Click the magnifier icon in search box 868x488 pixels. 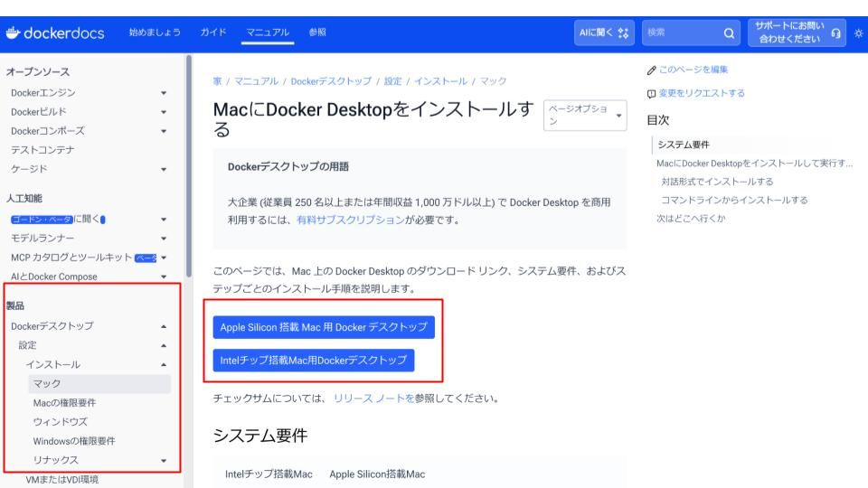729,33
